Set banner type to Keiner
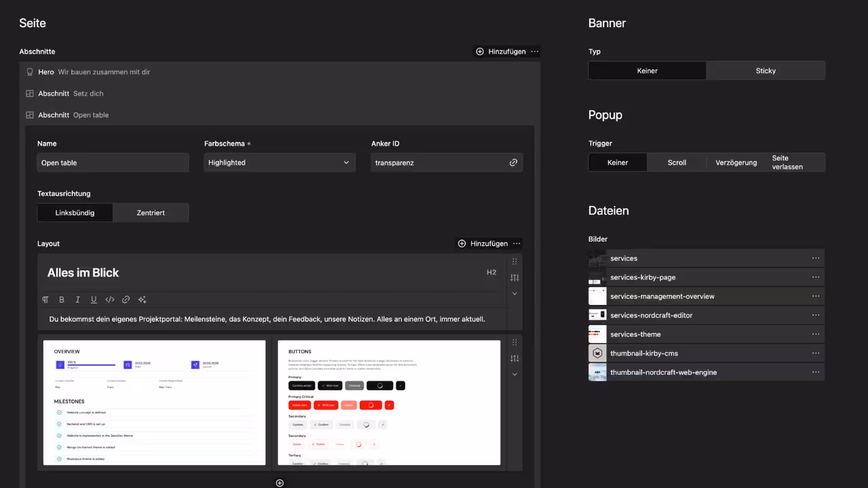 pos(648,70)
